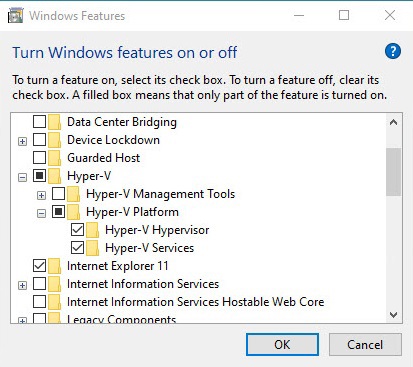This screenshot has width=413, height=367.
Task: Select the Hyper-V Services label
Action: (x=149, y=248)
